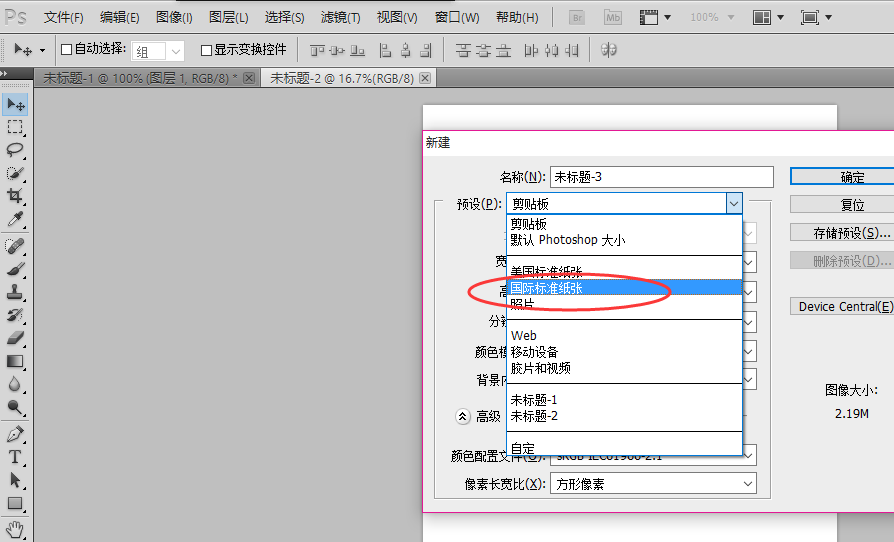Open the 编辑(E) menu

pyautogui.click(x=119, y=18)
